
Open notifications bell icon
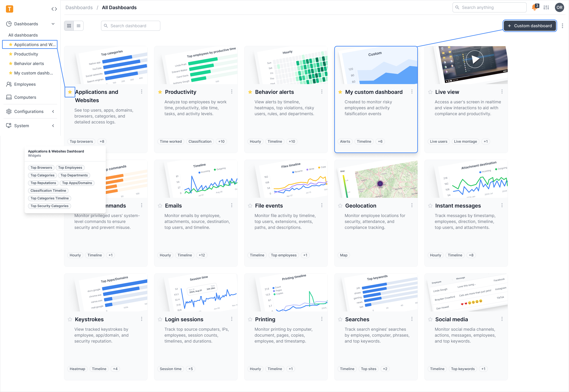click(x=534, y=7)
